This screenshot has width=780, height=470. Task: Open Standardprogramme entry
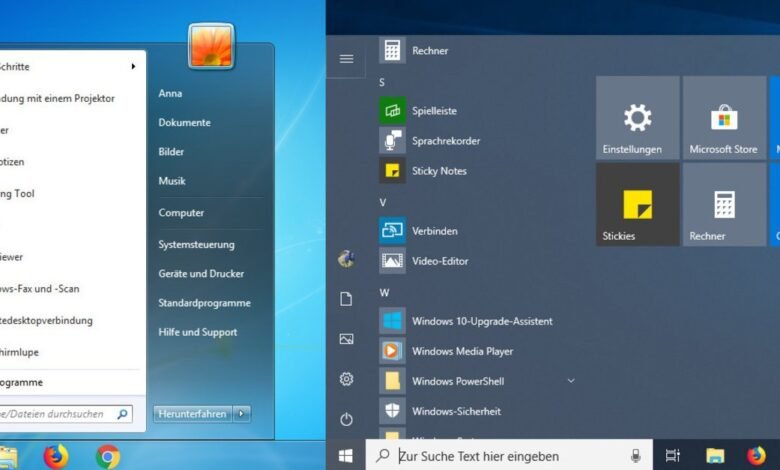204,303
